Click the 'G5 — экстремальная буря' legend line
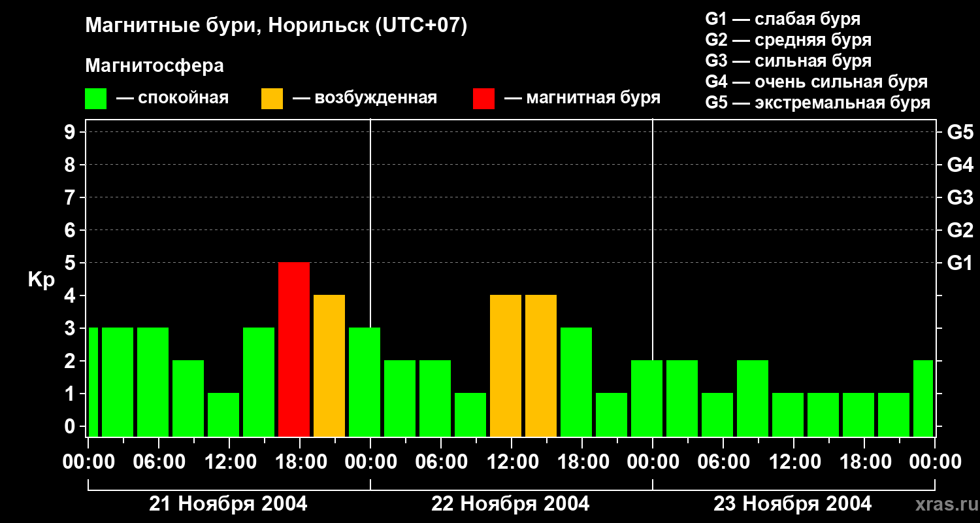Image resolution: width=980 pixels, height=523 pixels. coord(818,103)
